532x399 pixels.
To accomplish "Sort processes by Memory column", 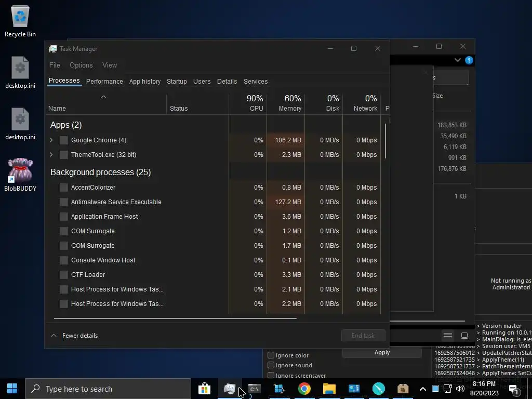I will 286,103.
